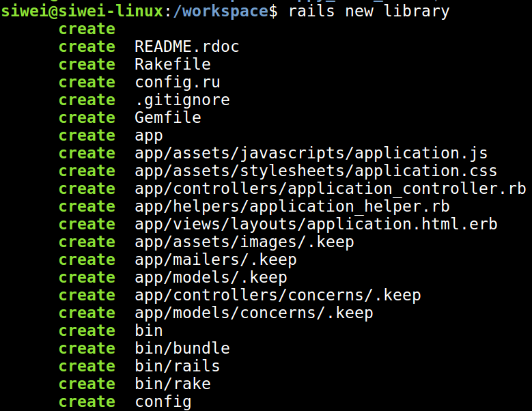The image size is (532, 411).
Task: Click the app/assets/javascripts/application.js path
Action: pyautogui.click(x=311, y=154)
